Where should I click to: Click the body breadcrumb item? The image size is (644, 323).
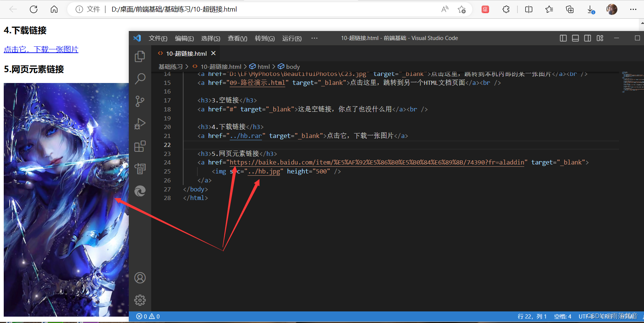coord(293,67)
